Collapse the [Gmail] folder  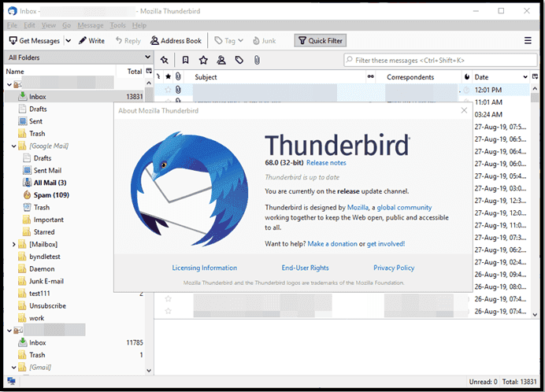point(13,368)
